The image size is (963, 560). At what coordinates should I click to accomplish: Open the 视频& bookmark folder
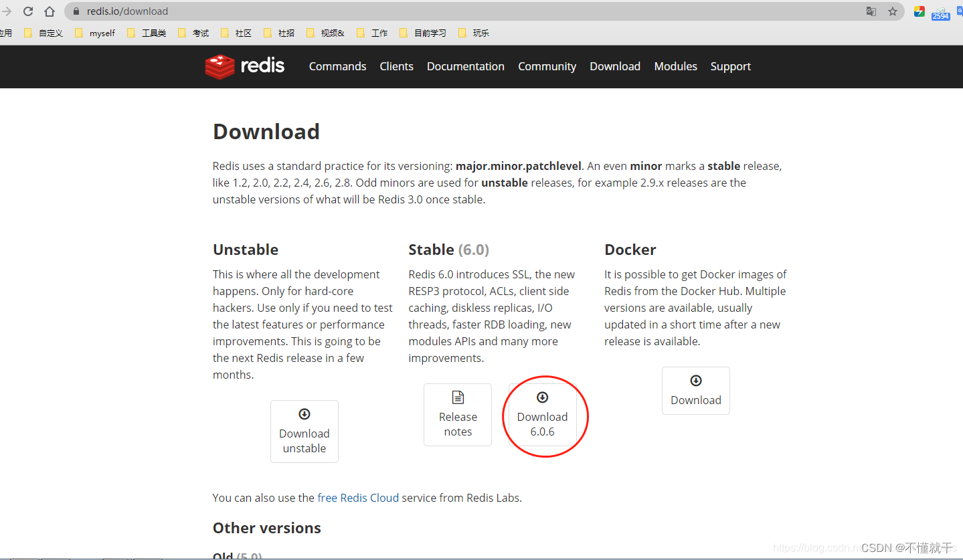pos(325,33)
